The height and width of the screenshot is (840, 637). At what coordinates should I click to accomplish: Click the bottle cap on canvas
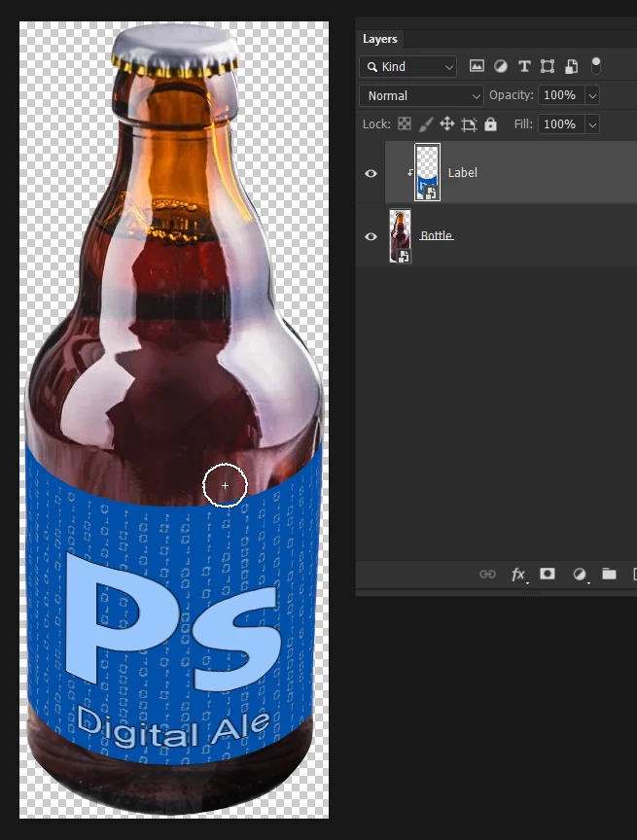[175, 50]
